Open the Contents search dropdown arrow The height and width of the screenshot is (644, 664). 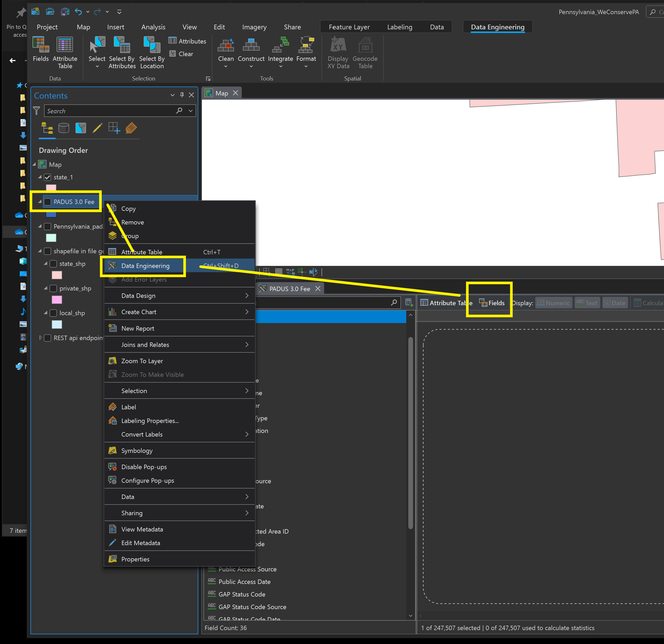click(191, 111)
